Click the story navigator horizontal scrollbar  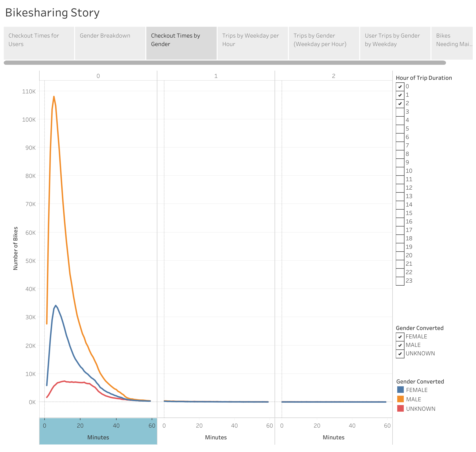pyautogui.click(x=225, y=63)
